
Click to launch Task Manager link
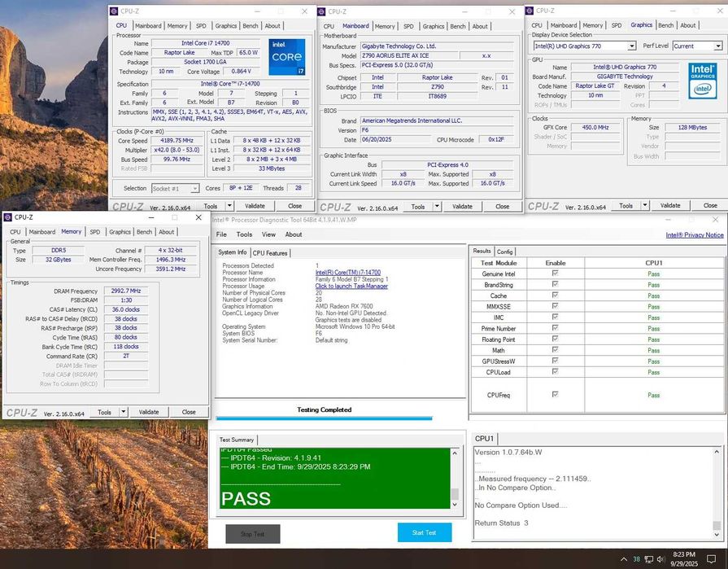[x=351, y=286]
